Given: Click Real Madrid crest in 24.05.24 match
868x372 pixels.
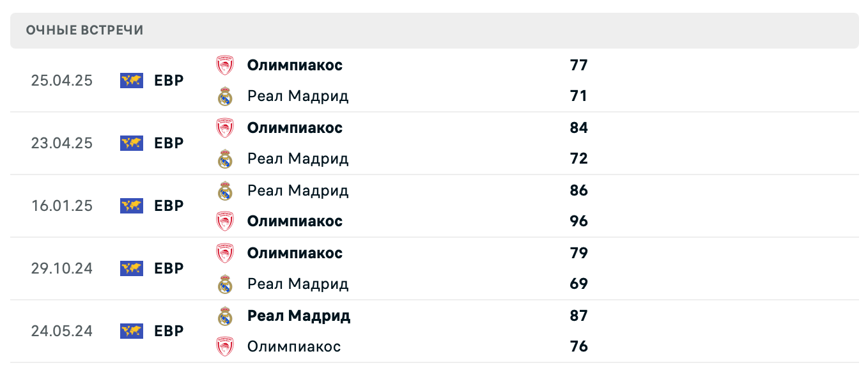Looking at the screenshot, I should point(225,316).
